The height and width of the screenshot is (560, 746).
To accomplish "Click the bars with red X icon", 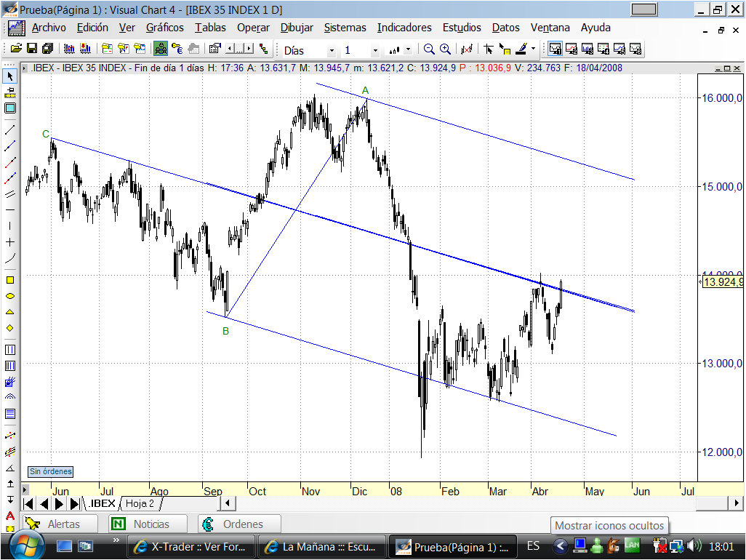I will [x=467, y=49].
